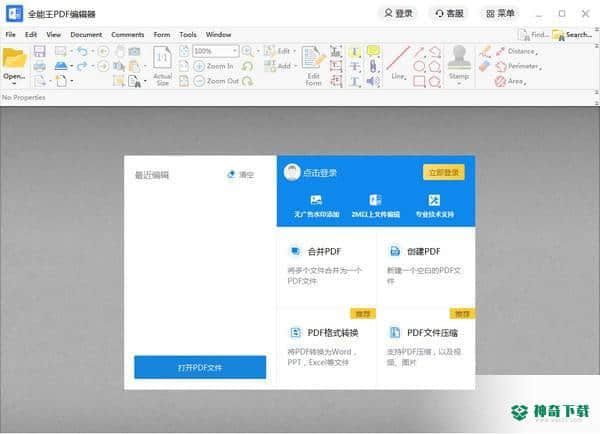Click the Search button in toolbar
This screenshot has width=600, height=434.
[x=572, y=35]
